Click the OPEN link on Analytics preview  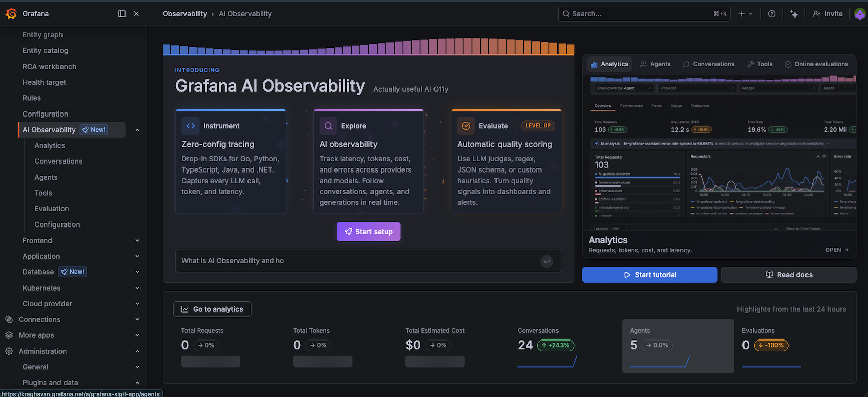pyautogui.click(x=837, y=250)
